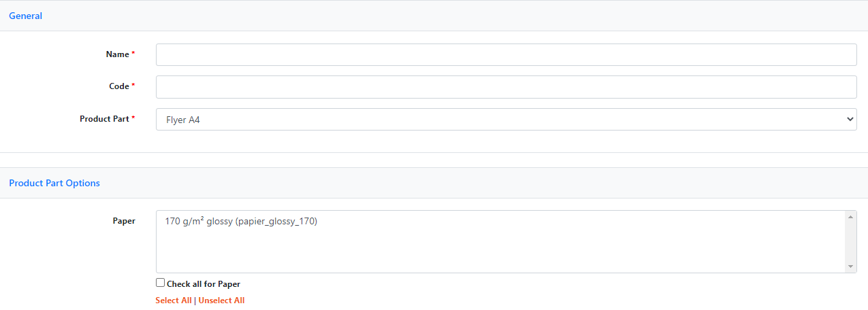This screenshot has height=310, width=868.
Task: Click the Product Part field label
Action: [104, 119]
